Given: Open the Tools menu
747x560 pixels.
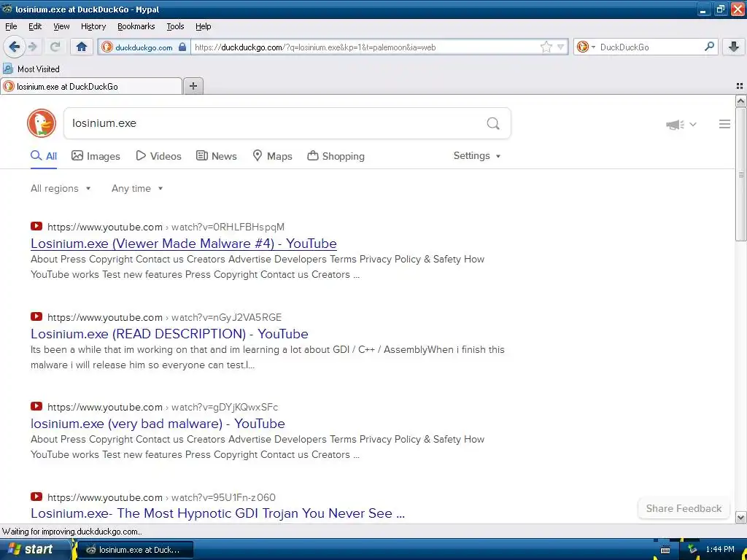Looking at the screenshot, I should [175, 27].
